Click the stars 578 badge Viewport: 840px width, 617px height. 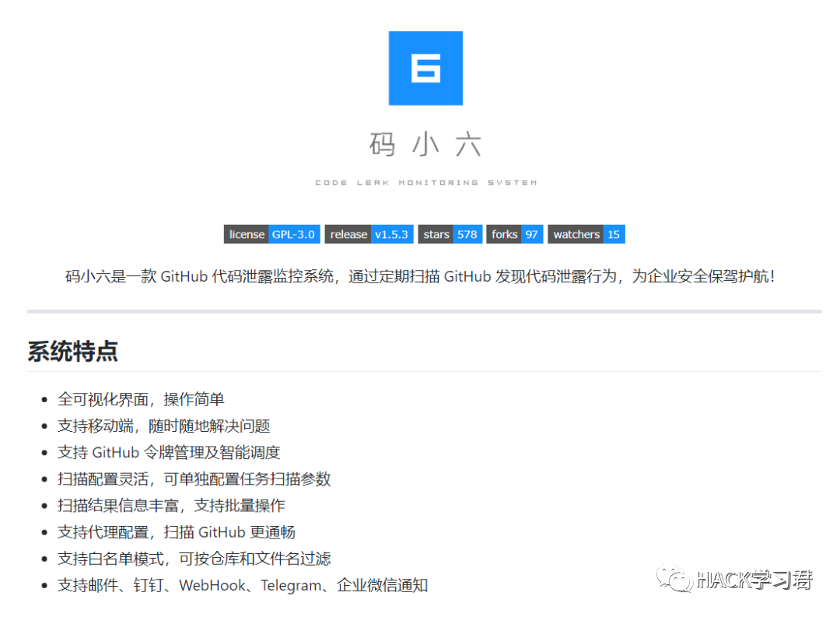click(450, 234)
